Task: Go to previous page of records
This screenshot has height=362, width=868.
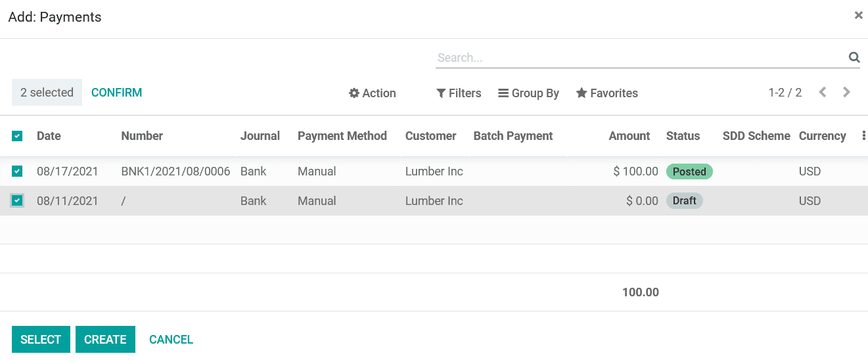Action: pos(823,93)
